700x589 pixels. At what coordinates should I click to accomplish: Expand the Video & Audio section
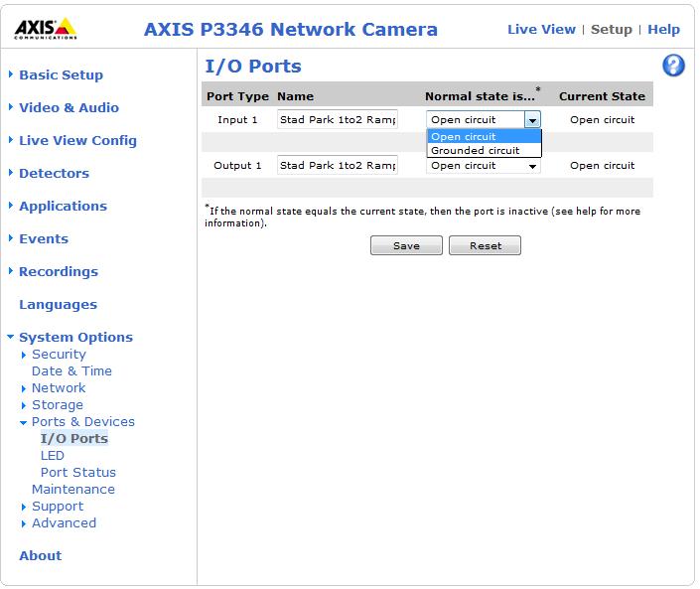click(x=69, y=107)
